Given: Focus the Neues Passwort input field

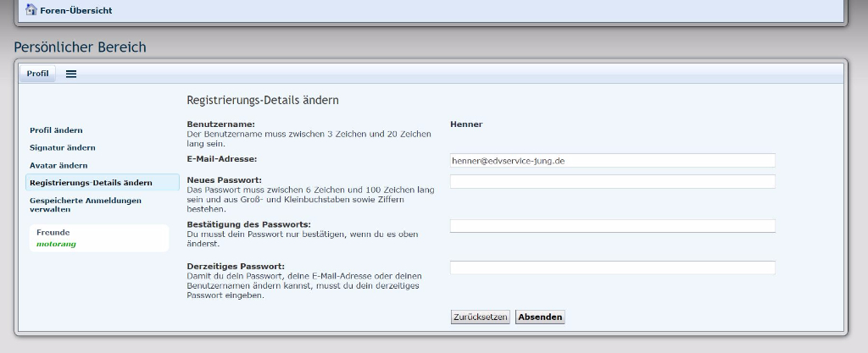Looking at the screenshot, I should pyautogui.click(x=612, y=181).
